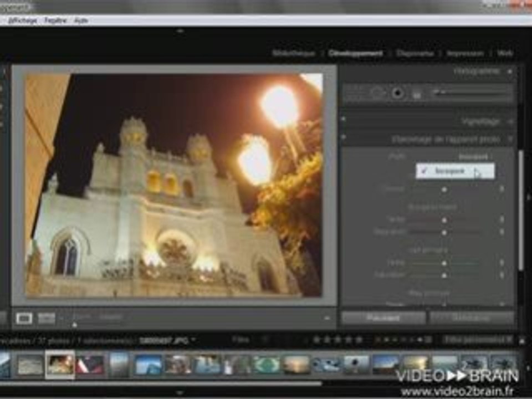This screenshot has width=532, height=399.
Task: Click Vert primaire Saturation value field
Action: point(502,275)
